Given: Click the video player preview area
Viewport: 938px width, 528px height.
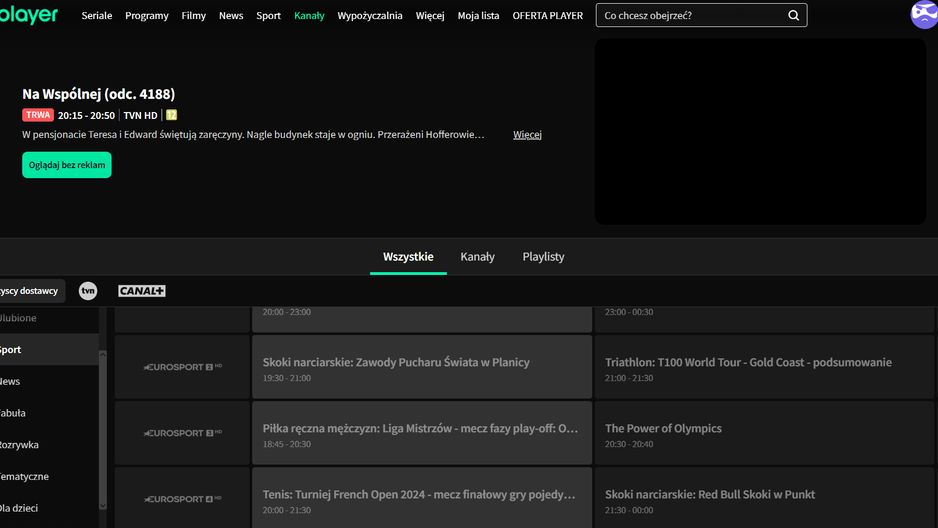Looking at the screenshot, I should [x=760, y=131].
